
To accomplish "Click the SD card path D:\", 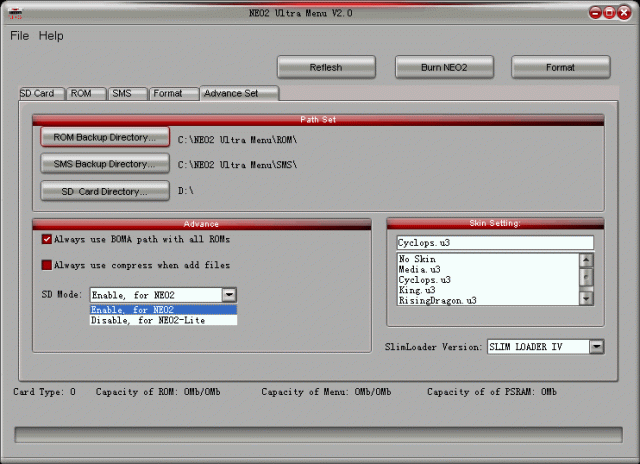I will pos(186,191).
